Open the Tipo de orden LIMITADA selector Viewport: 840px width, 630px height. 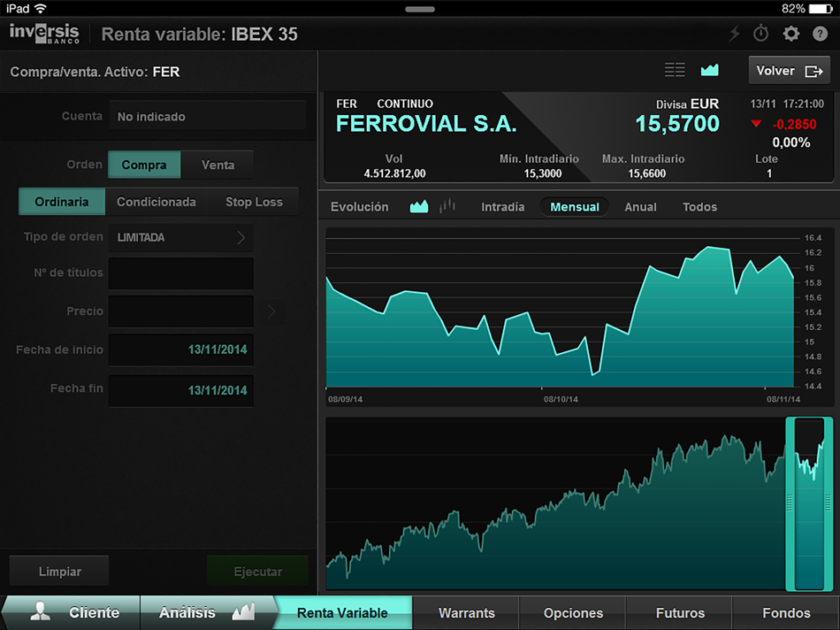[x=180, y=238]
